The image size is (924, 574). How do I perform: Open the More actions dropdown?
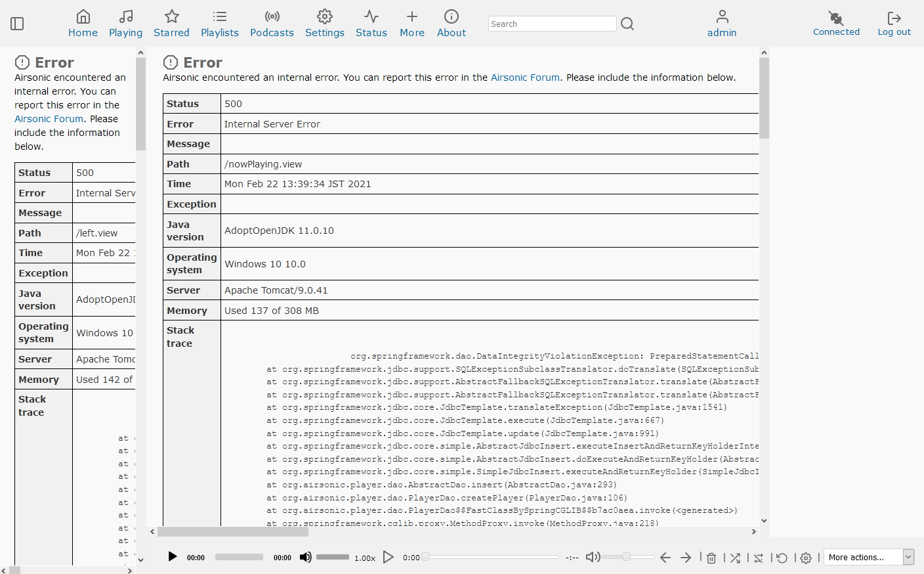868,556
